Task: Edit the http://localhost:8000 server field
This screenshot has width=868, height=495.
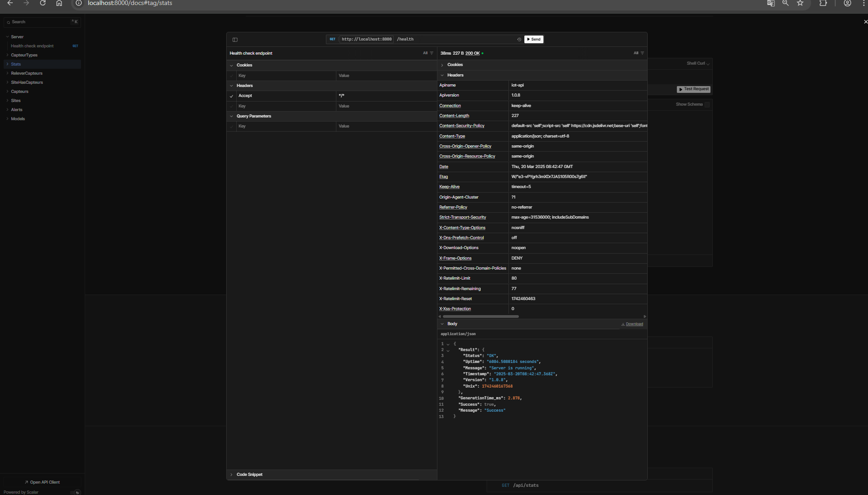Action: [366, 39]
